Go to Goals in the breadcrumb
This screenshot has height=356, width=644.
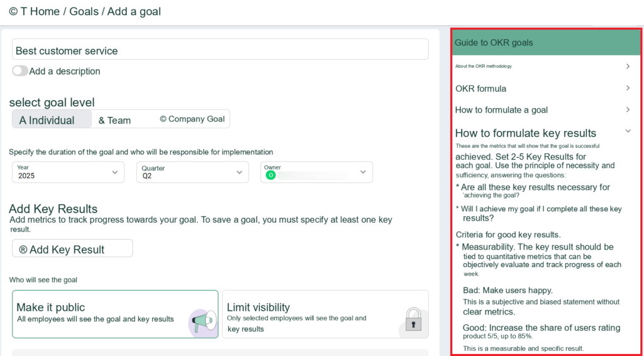tap(84, 11)
